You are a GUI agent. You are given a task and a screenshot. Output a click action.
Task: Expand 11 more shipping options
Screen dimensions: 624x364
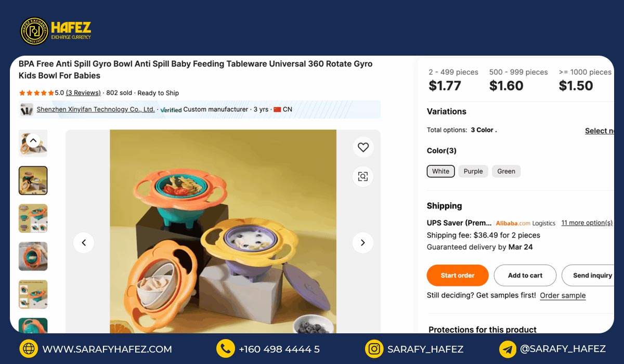point(587,223)
